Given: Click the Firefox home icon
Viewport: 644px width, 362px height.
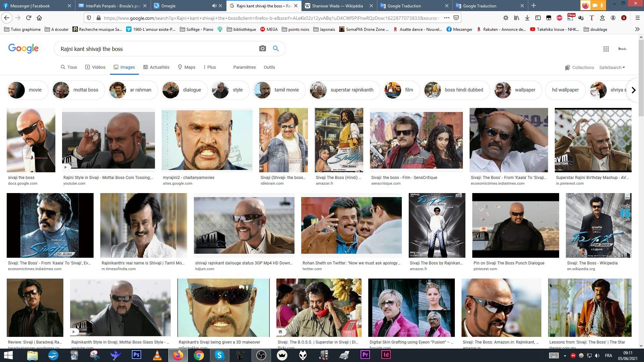Looking at the screenshot, I should 39,18.
